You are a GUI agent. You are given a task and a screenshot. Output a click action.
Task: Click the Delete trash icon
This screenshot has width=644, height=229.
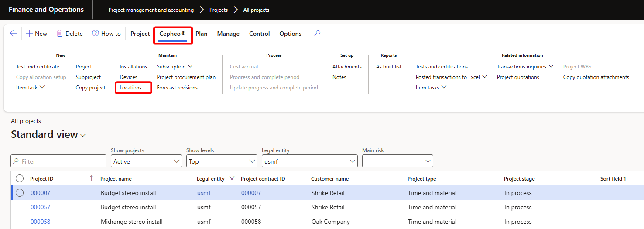60,34
